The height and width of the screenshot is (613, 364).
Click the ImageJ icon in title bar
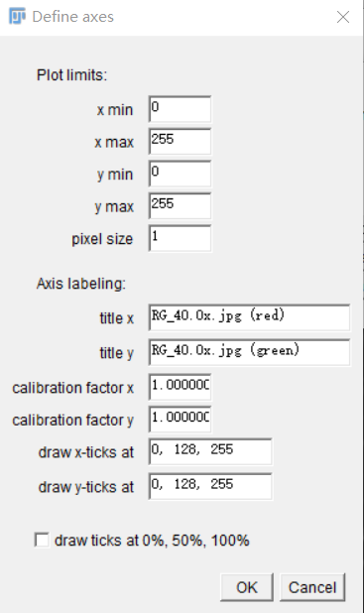point(17,17)
